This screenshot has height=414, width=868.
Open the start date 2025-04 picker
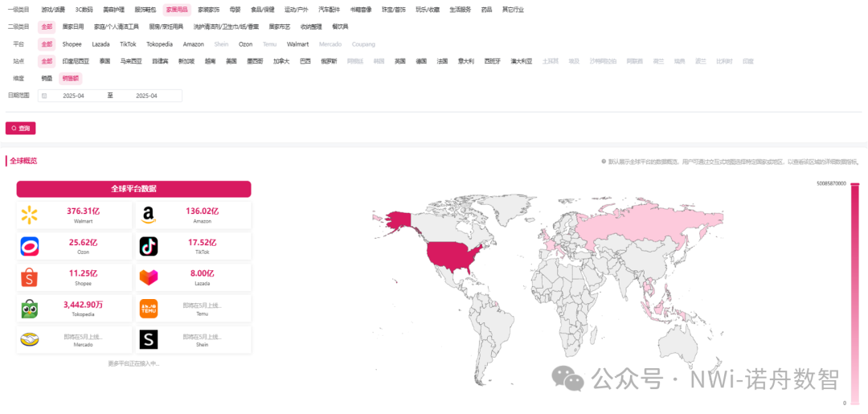click(76, 96)
